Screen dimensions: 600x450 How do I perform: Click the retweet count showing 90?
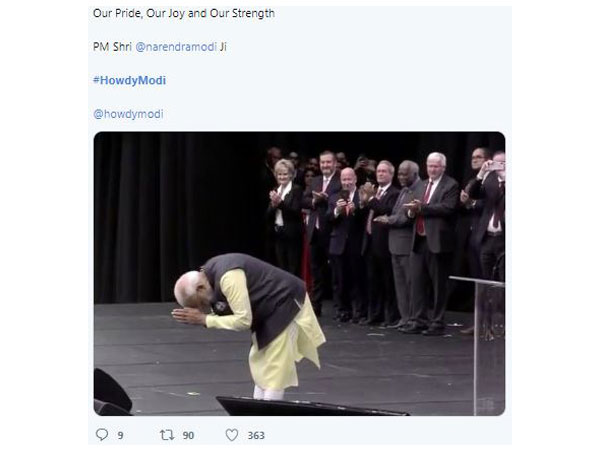pyautogui.click(x=188, y=435)
